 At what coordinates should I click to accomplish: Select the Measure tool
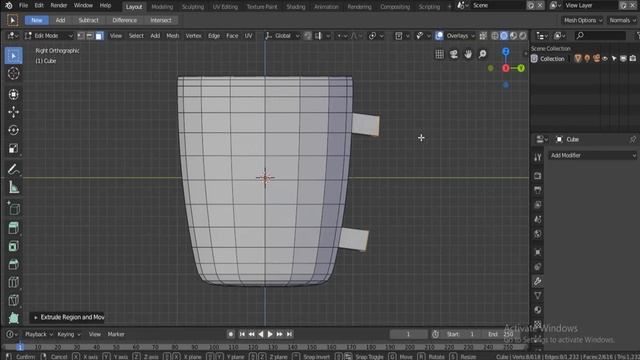(x=13, y=187)
